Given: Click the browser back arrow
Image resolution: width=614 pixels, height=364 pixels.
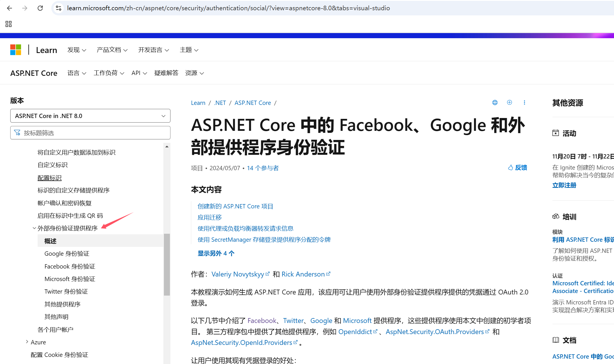Looking at the screenshot, I should point(9,8).
